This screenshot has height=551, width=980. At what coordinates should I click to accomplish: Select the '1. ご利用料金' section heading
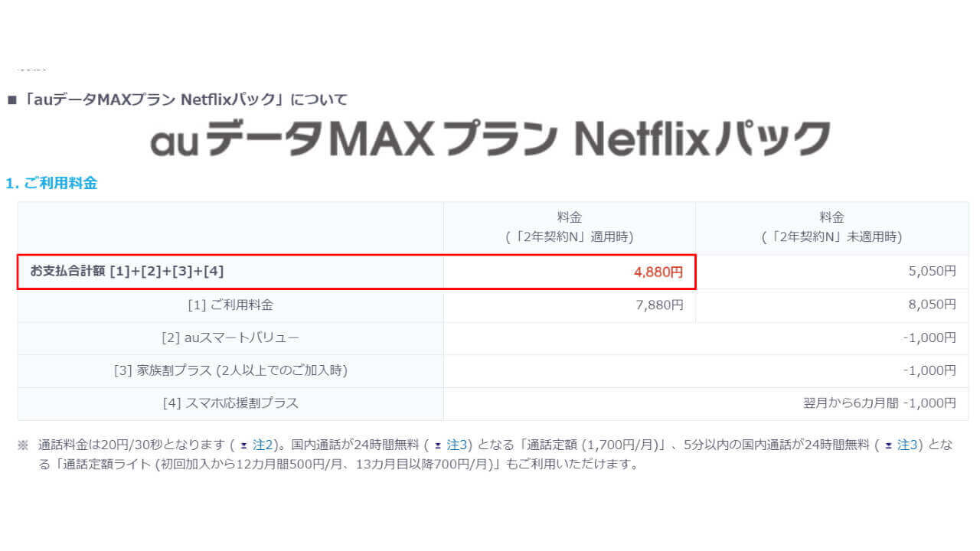click(x=51, y=184)
